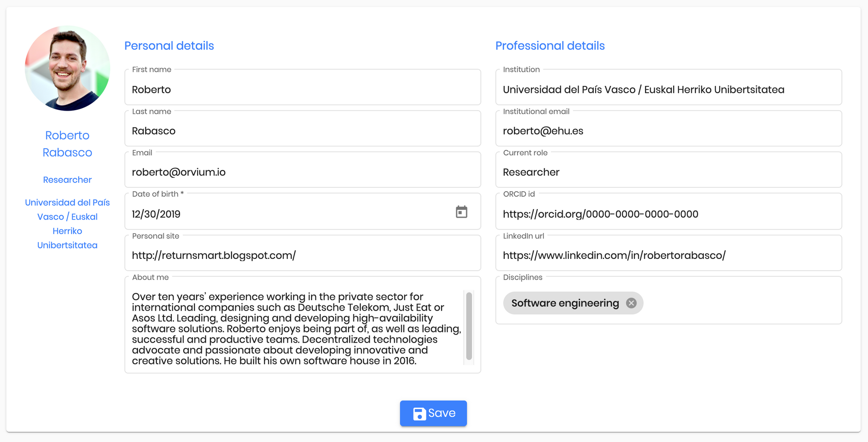Click the ORCID id field
The height and width of the screenshot is (442, 868).
click(668, 211)
